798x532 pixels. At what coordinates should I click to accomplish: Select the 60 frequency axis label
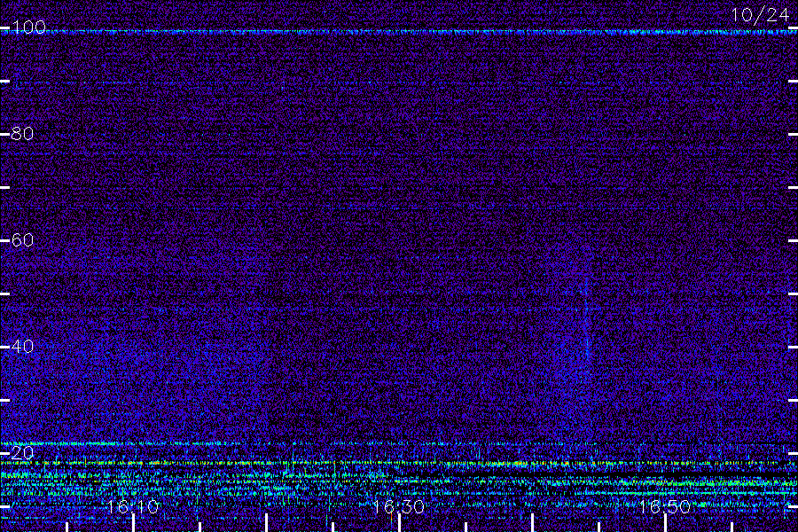[22, 239]
